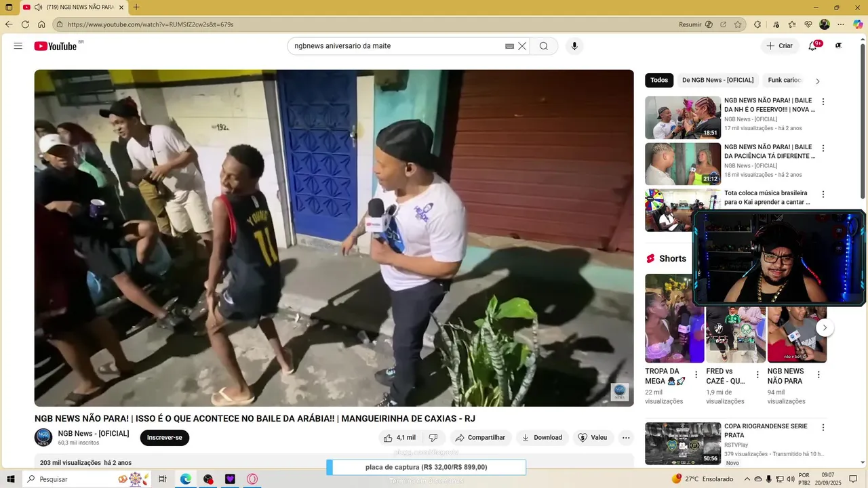Open the Edge profile picture

click(825, 24)
